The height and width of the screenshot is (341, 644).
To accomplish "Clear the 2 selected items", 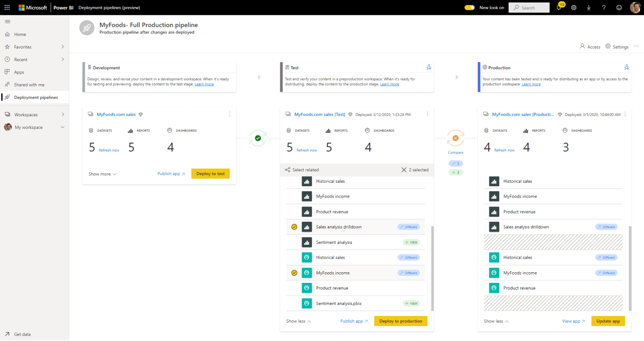I will [404, 170].
